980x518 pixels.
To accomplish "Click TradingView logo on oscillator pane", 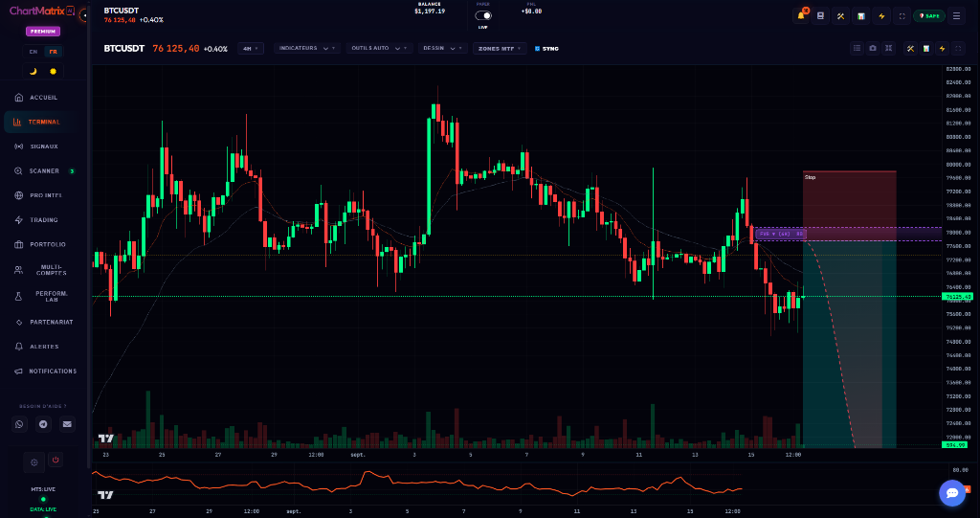I will tap(106, 495).
